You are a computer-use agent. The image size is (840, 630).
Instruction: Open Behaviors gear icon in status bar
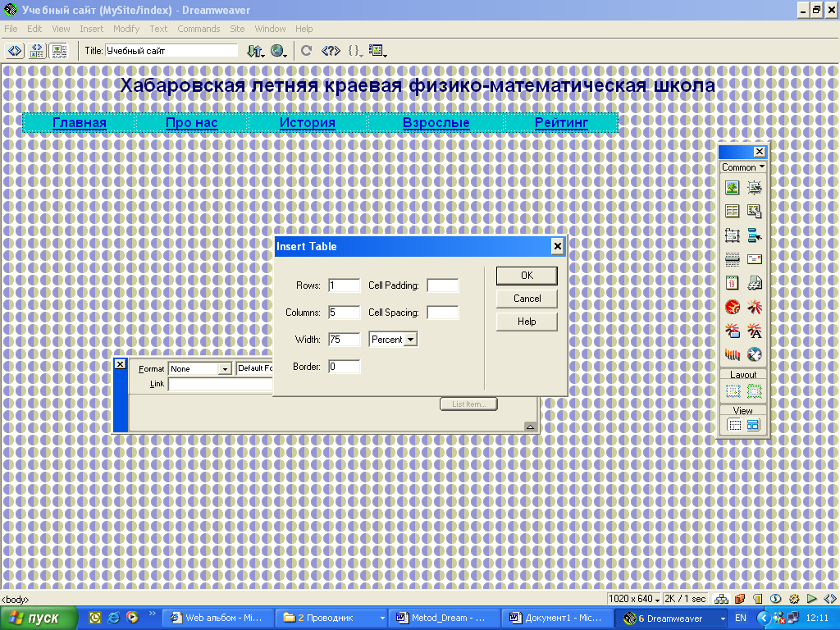(794, 598)
